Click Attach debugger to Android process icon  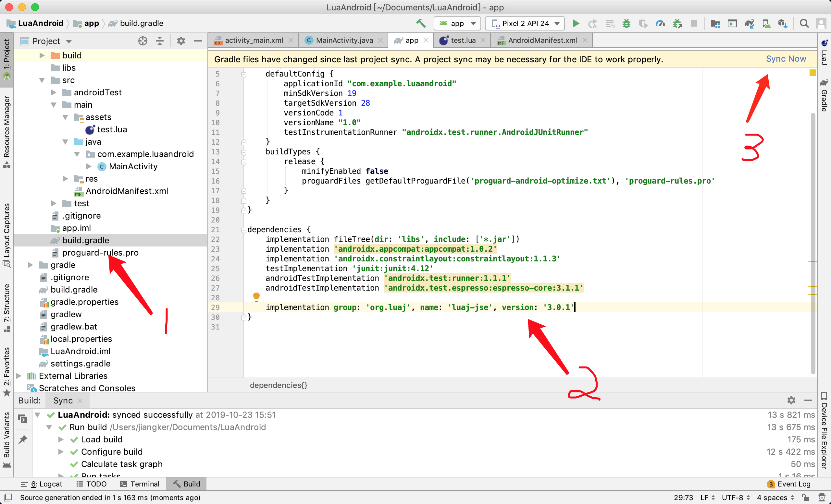tap(677, 23)
